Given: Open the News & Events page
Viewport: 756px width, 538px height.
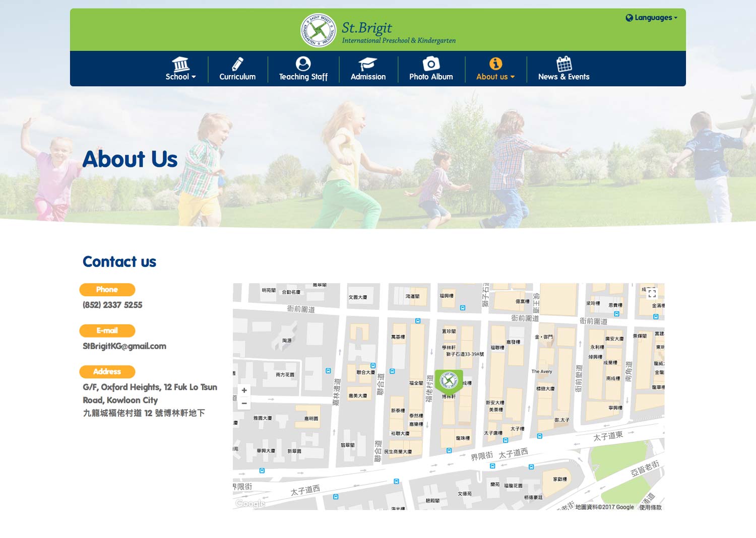Looking at the screenshot, I should (563, 69).
